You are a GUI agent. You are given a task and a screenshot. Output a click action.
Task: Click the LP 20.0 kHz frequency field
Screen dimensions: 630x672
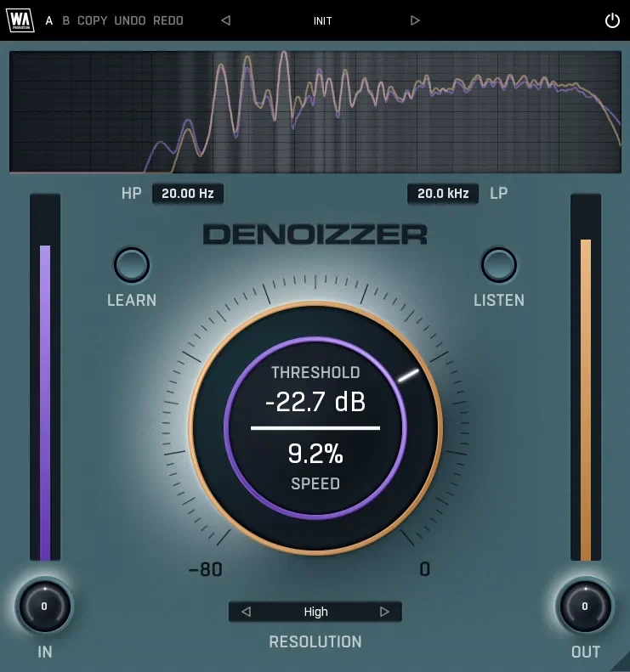pos(443,194)
